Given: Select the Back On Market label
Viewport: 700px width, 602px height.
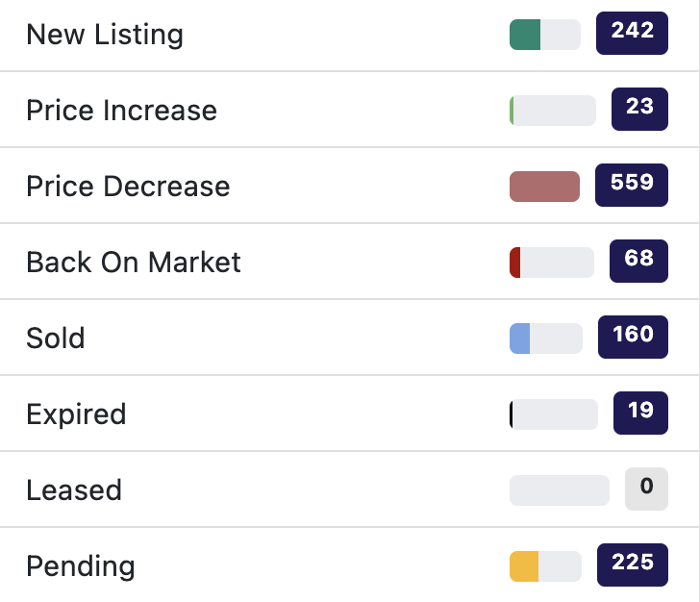Looking at the screenshot, I should pos(134,263).
